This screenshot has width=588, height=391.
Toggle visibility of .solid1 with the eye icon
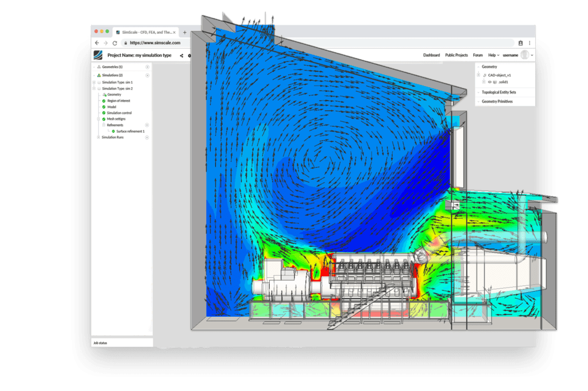pos(490,82)
